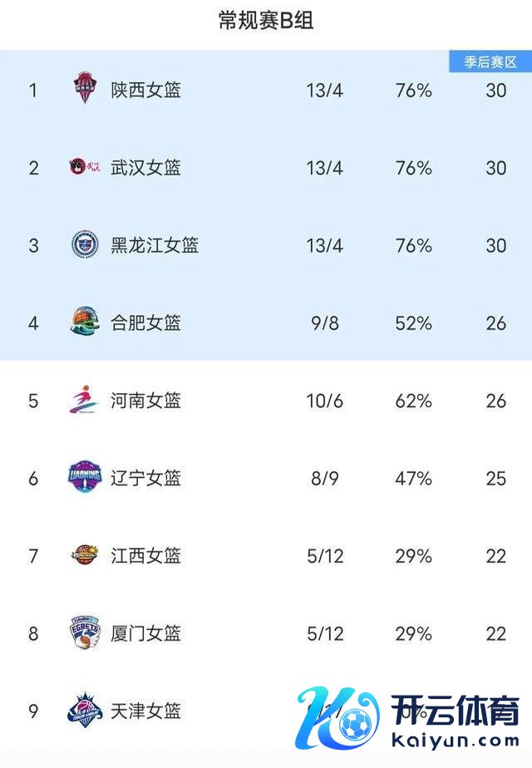This screenshot has height=768, width=532.
Task: Select the 辽宁女篮 team name
Action: [146, 479]
